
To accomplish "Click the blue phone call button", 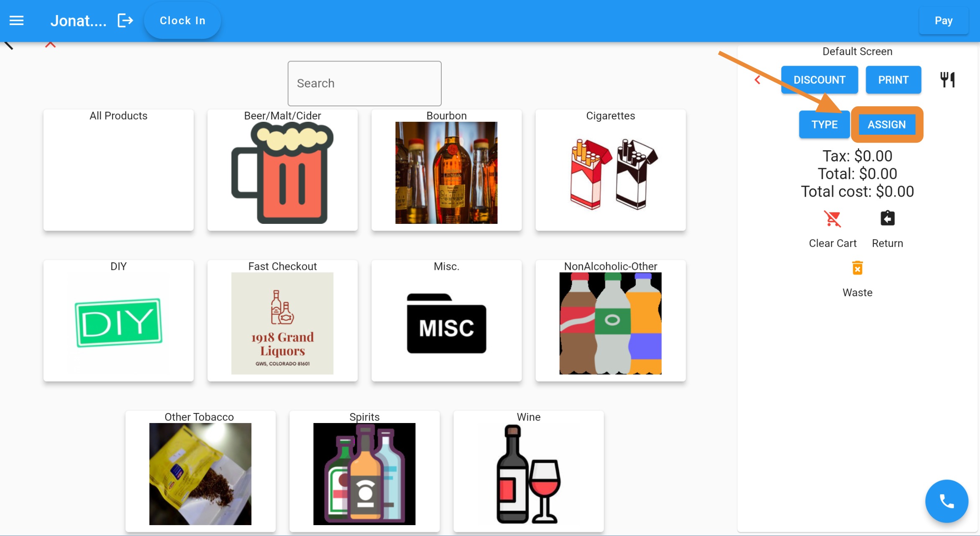I will (x=946, y=501).
